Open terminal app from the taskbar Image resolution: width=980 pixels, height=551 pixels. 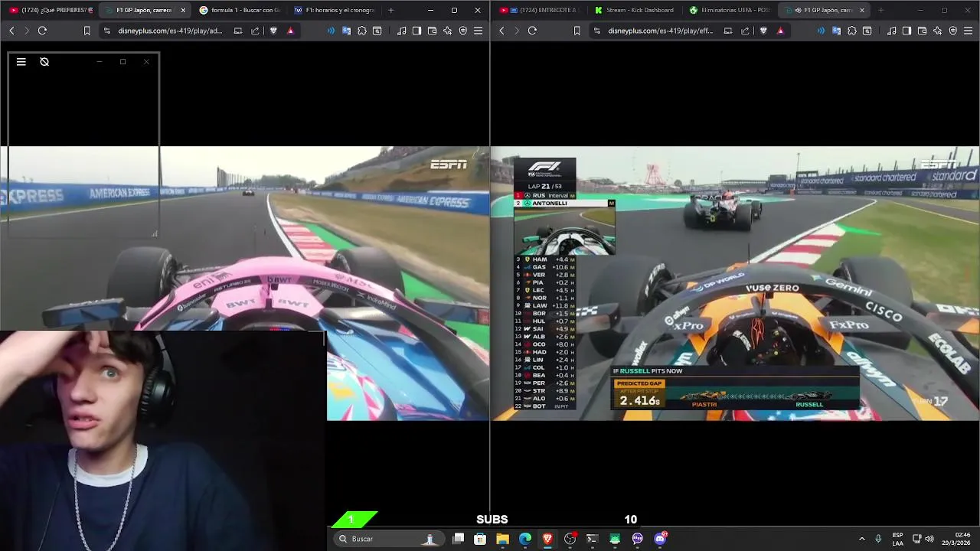coord(592,539)
